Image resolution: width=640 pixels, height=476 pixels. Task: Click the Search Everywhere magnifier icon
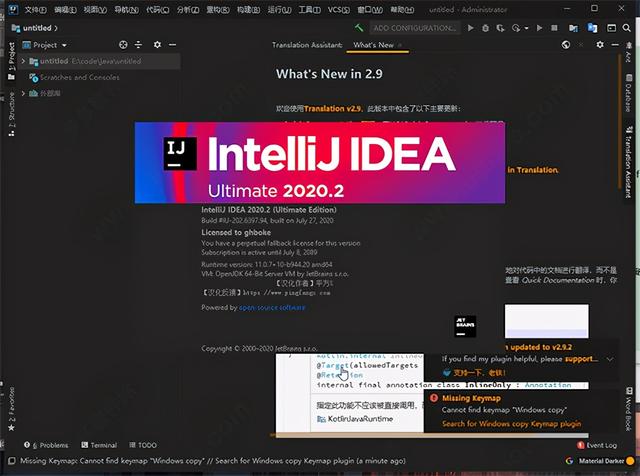pyautogui.click(x=627, y=28)
